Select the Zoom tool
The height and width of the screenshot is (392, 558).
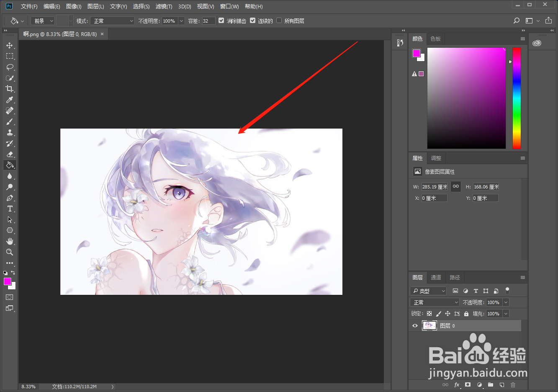click(10, 252)
